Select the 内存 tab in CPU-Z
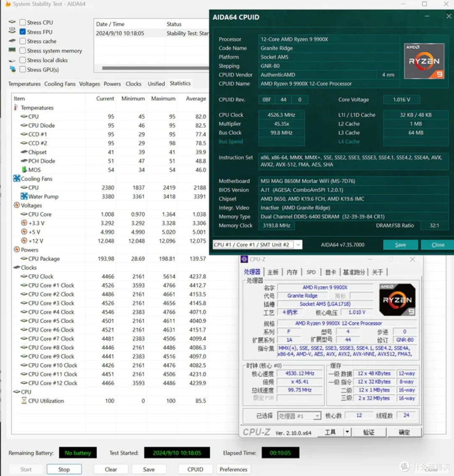The image size is (454, 476). [x=292, y=272]
